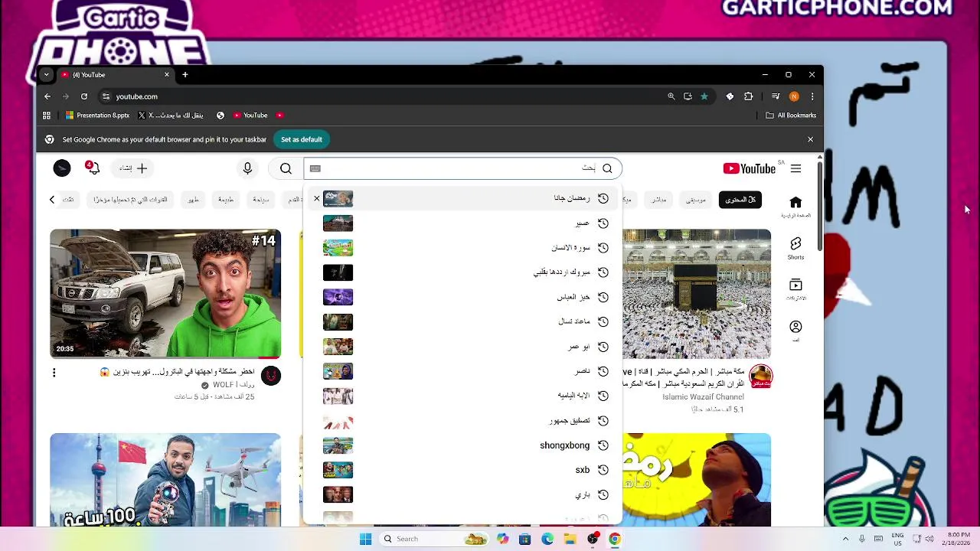Click Set as default button

pos(301,139)
